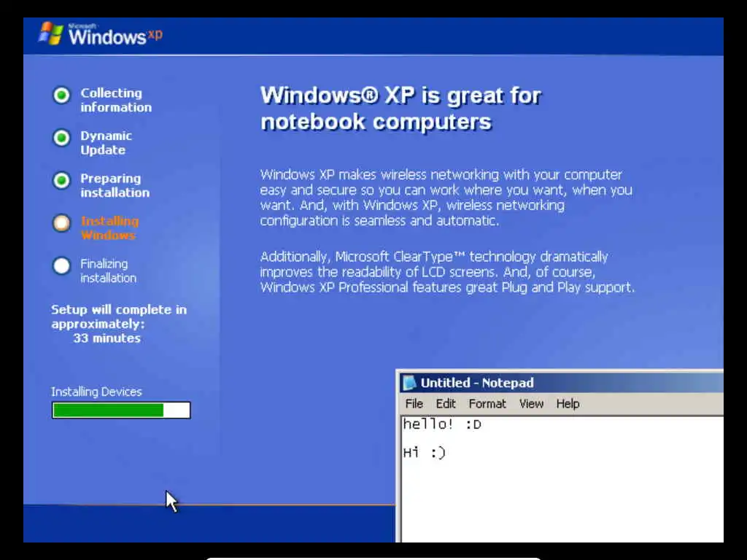Click the 'Setup will complete in approximately:' text
This screenshot has width=747, height=560.
(x=119, y=316)
